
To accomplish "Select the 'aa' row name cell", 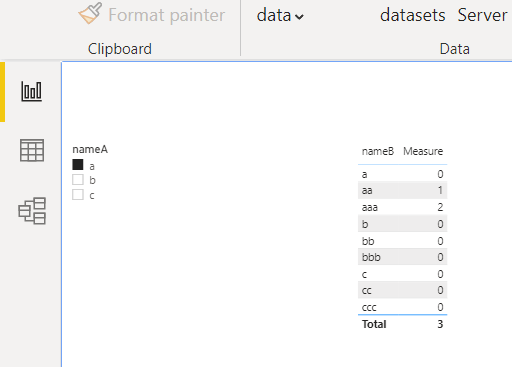I will 367,190.
